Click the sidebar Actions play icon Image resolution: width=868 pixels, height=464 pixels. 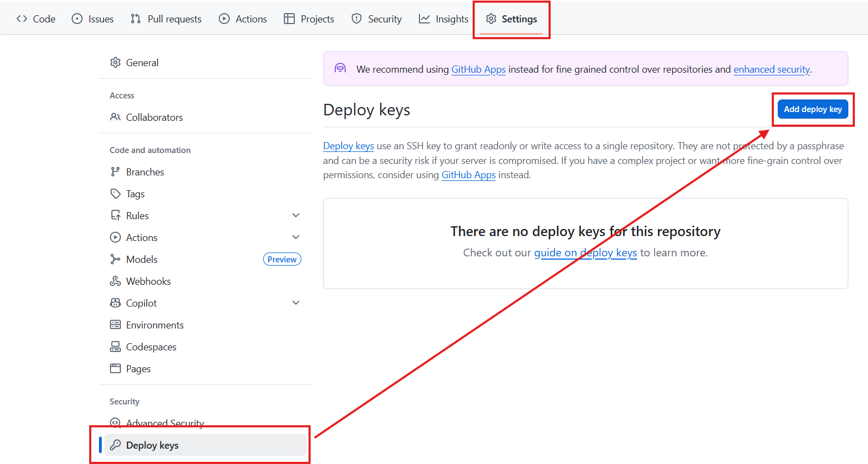point(115,237)
